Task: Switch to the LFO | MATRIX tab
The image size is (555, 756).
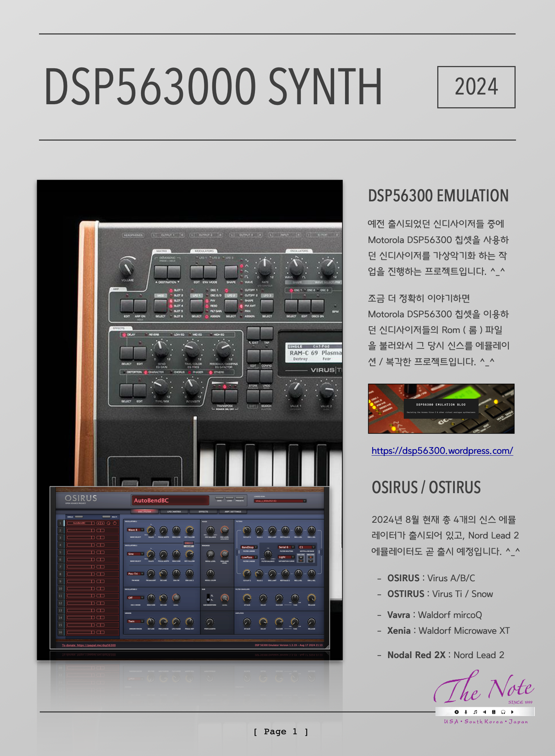Action: (x=174, y=511)
